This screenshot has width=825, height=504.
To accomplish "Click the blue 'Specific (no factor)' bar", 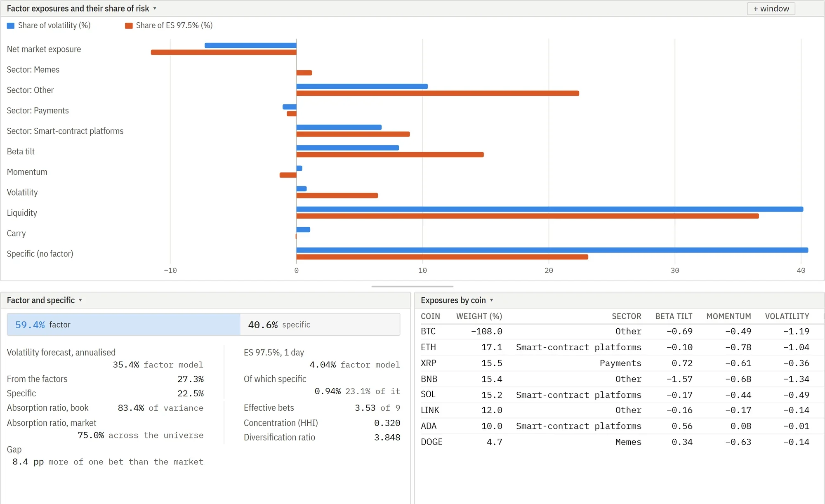I will (x=552, y=250).
